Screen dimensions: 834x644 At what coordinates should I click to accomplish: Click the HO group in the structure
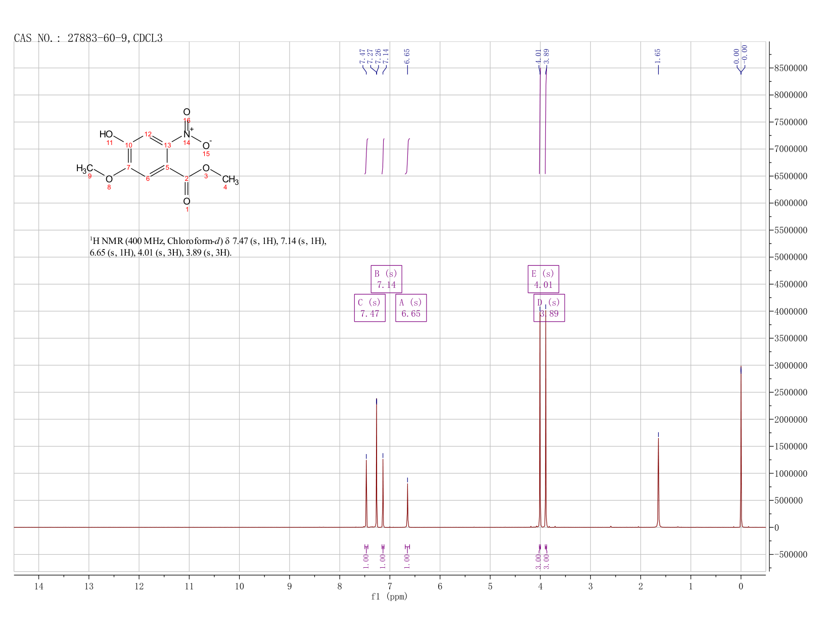pos(106,134)
